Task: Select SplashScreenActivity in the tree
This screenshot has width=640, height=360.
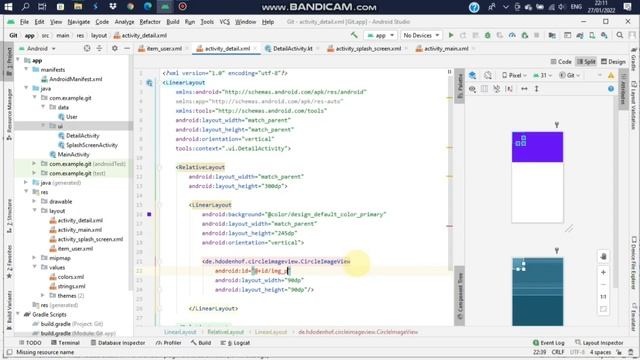Action: tap(92, 145)
